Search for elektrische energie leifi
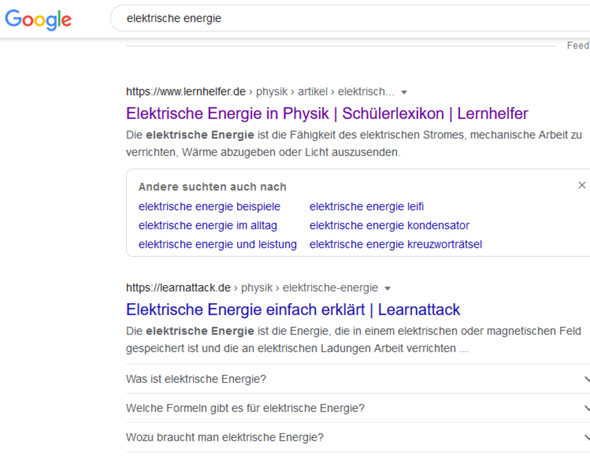The height and width of the screenshot is (471, 590). tap(366, 207)
